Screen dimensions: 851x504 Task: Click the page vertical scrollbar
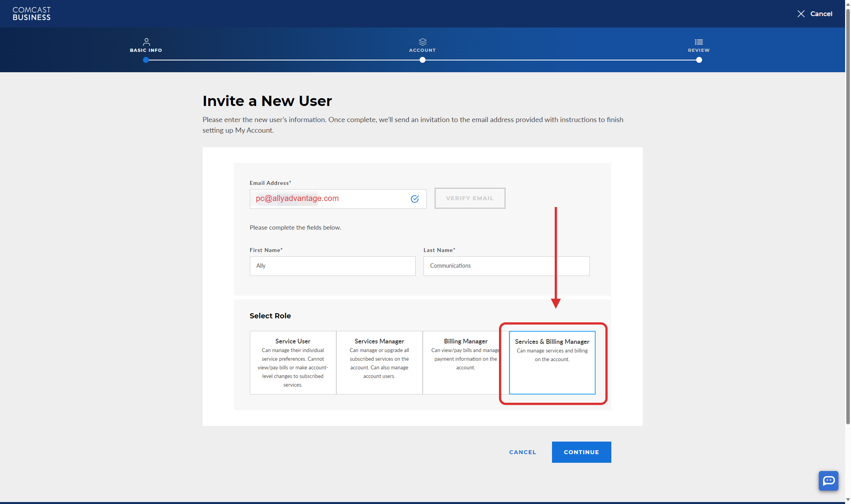tap(848, 216)
